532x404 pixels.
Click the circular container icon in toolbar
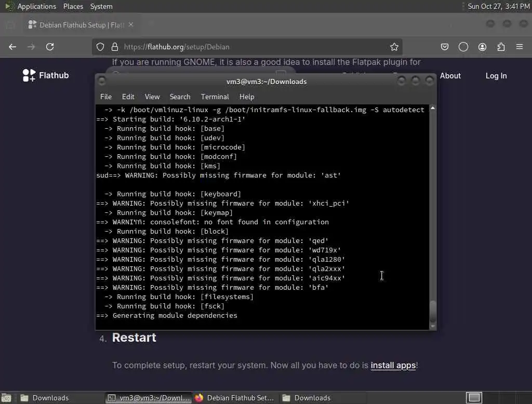click(463, 47)
